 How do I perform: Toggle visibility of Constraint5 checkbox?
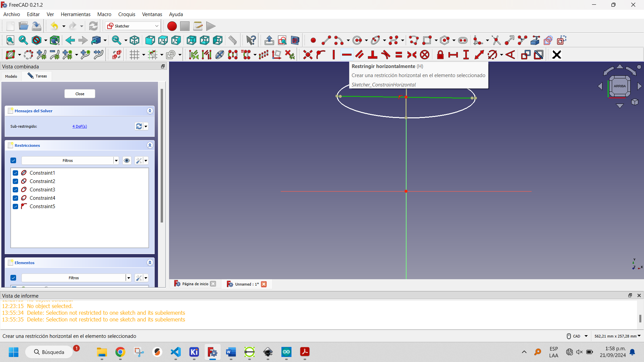coord(15,206)
